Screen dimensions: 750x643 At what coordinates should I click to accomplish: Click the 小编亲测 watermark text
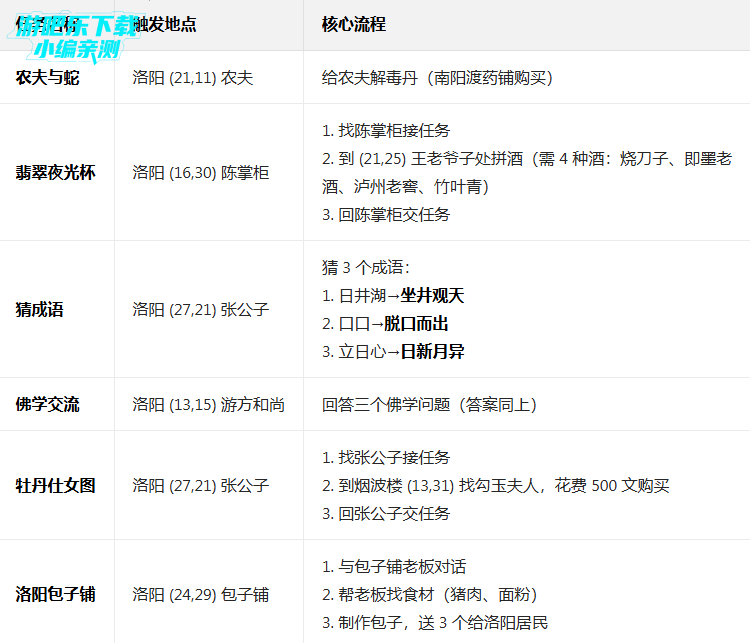click(x=77, y=48)
